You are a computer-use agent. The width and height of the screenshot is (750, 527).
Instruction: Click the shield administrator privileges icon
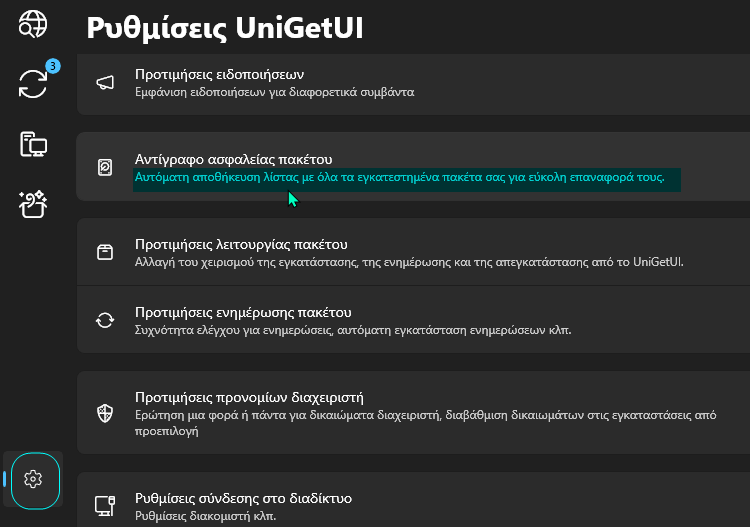[x=105, y=413]
